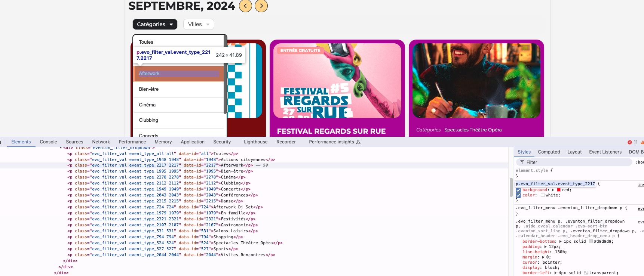Open the red background color swatch
This screenshot has height=276, width=644.
[x=559, y=190]
